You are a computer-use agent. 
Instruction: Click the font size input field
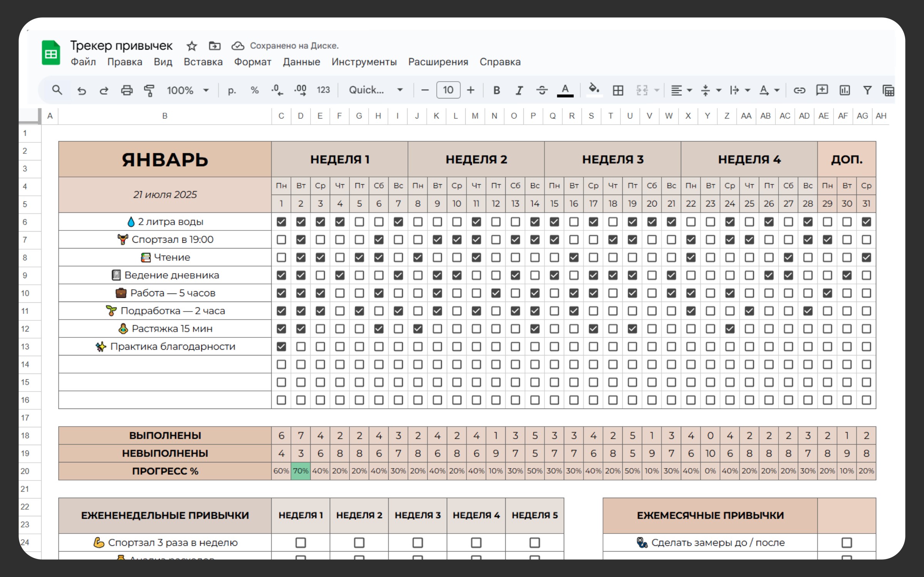448,90
